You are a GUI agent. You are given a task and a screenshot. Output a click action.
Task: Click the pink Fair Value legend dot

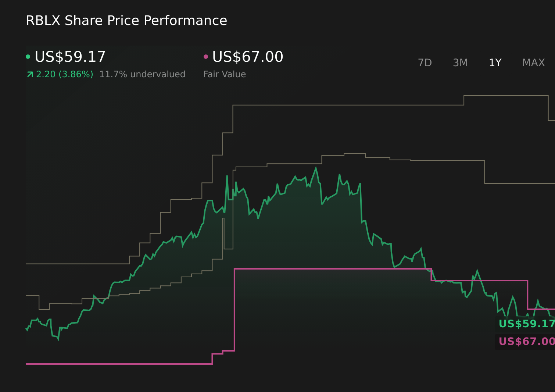tap(206, 56)
